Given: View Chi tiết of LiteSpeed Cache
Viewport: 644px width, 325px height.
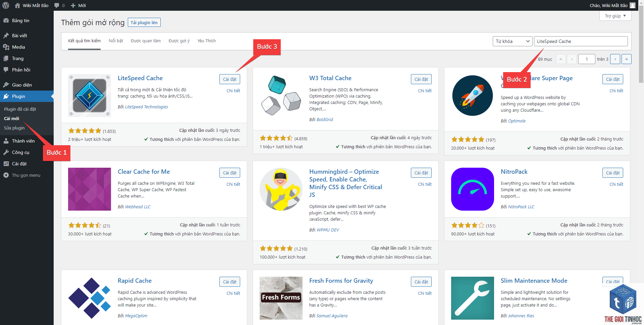Looking at the screenshot, I should pos(233,91).
